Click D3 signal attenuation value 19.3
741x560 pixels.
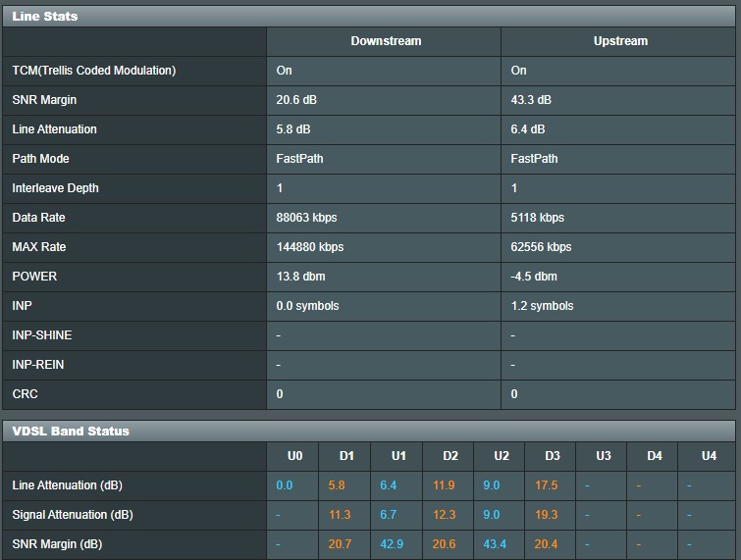[x=547, y=515]
